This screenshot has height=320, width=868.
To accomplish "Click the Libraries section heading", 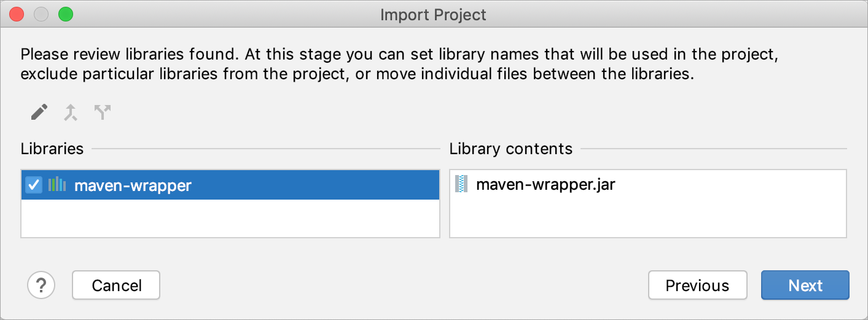I will click(x=52, y=149).
